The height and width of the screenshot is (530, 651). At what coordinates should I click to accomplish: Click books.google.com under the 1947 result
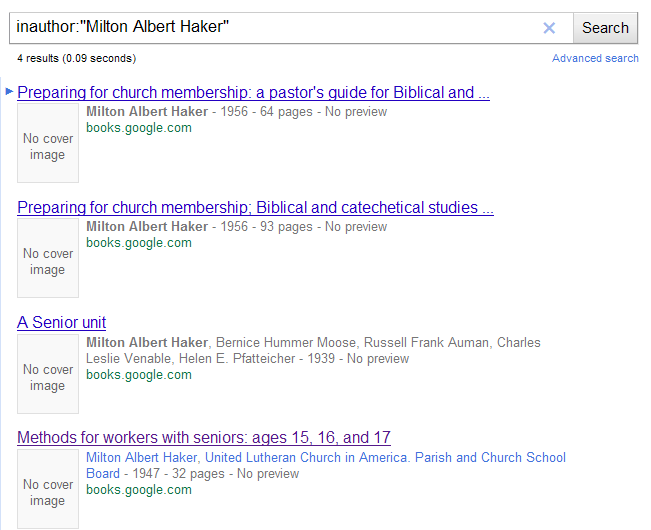tap(139, 490)
